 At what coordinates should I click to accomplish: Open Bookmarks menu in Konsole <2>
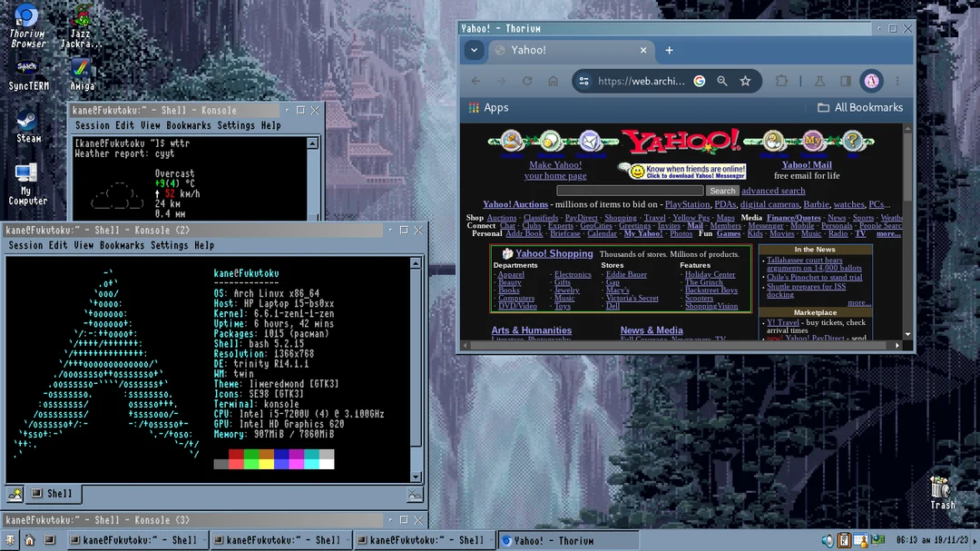[122, 246]
